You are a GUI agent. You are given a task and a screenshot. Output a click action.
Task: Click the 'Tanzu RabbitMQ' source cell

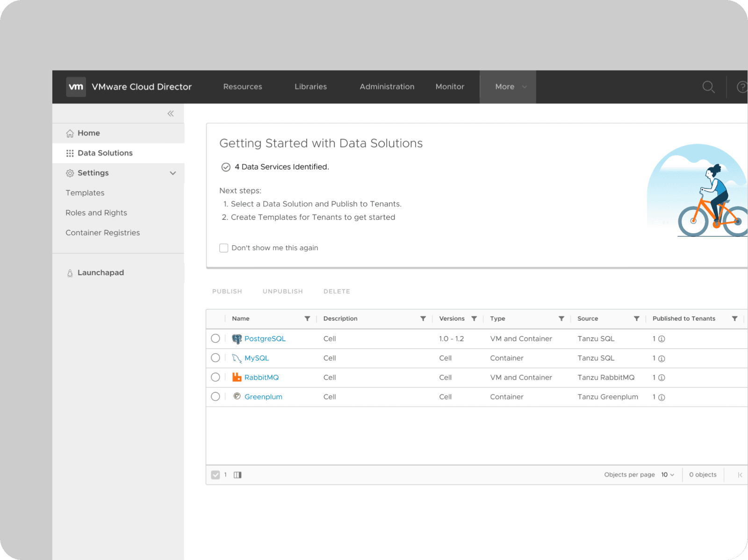606,378
